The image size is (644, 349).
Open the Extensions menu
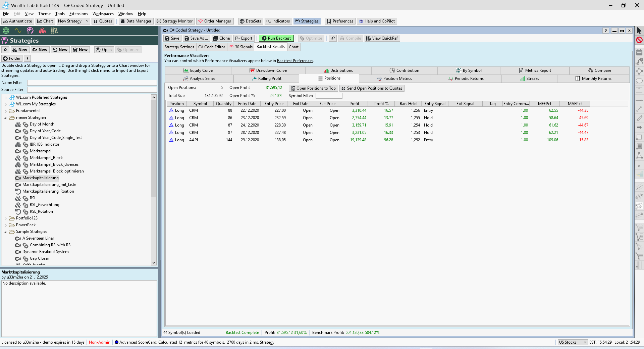(78, 14)
